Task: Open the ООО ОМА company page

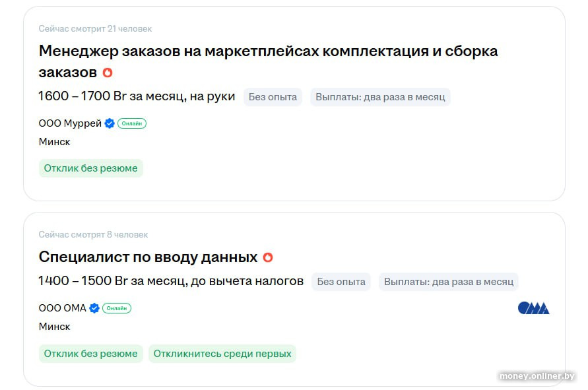Action: point(63,308)
